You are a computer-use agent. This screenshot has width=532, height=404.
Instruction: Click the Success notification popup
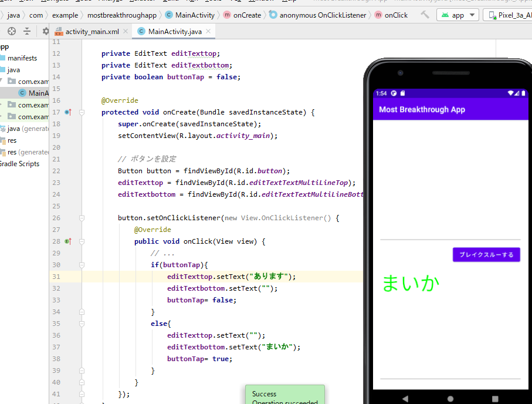(285, 395)
